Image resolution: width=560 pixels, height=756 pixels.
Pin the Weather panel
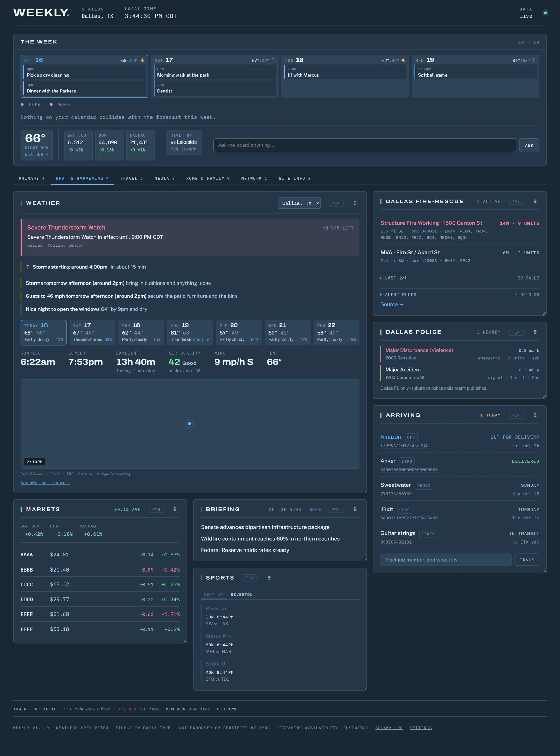[x=336, y=203]
